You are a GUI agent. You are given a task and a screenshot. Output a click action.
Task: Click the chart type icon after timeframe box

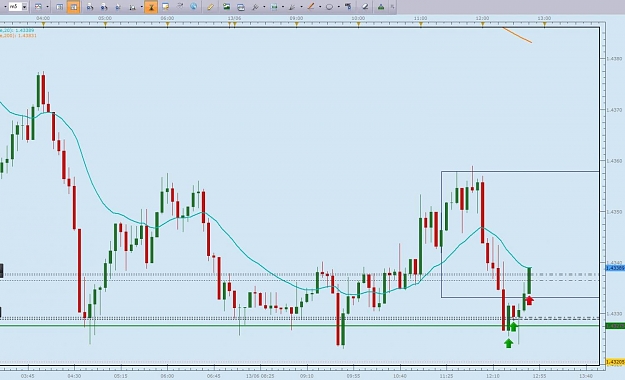click(38, 7)
